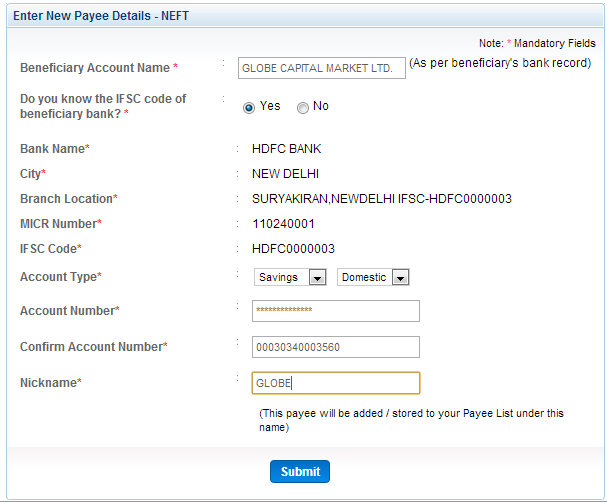This screenshot has width=607, height=502.
Task: Click the Beneficiary Account Name label
Action: (99, 68)
